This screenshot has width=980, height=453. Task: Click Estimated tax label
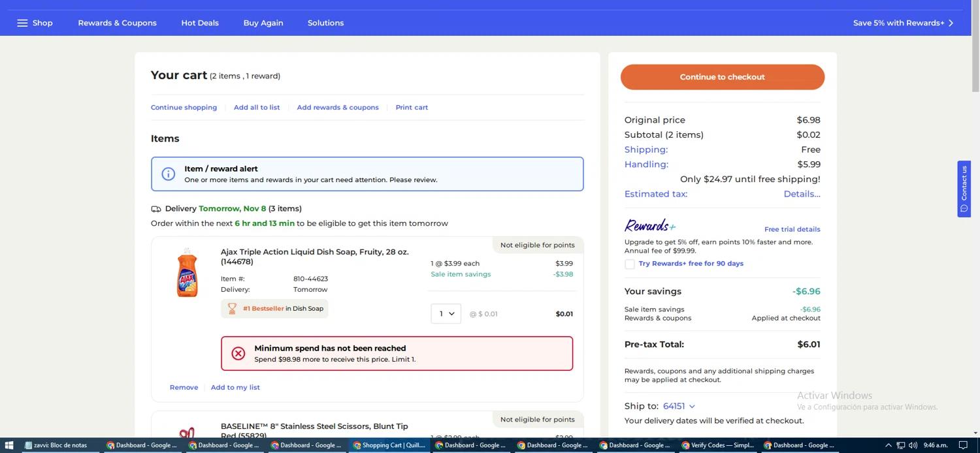point(656,194)
